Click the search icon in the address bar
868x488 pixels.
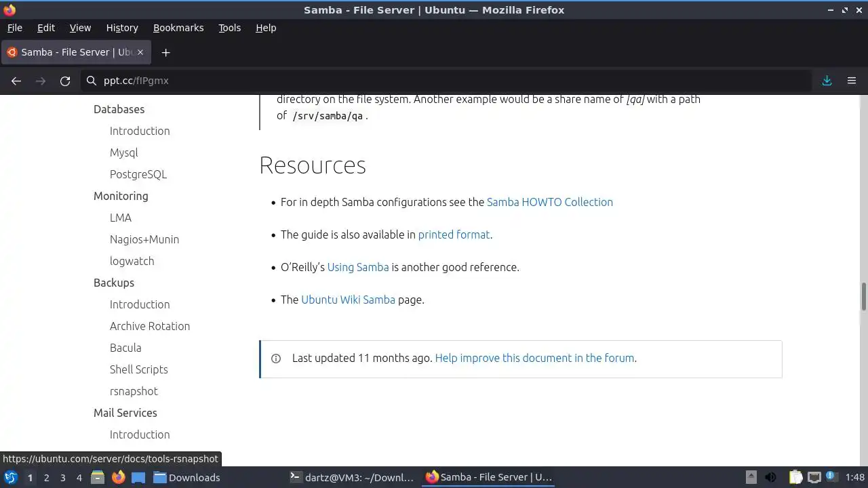point(92,81)
